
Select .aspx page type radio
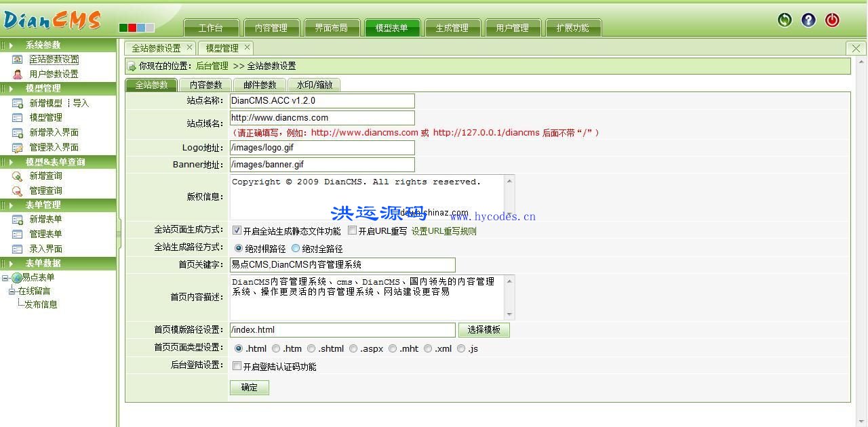click(354, 348)
